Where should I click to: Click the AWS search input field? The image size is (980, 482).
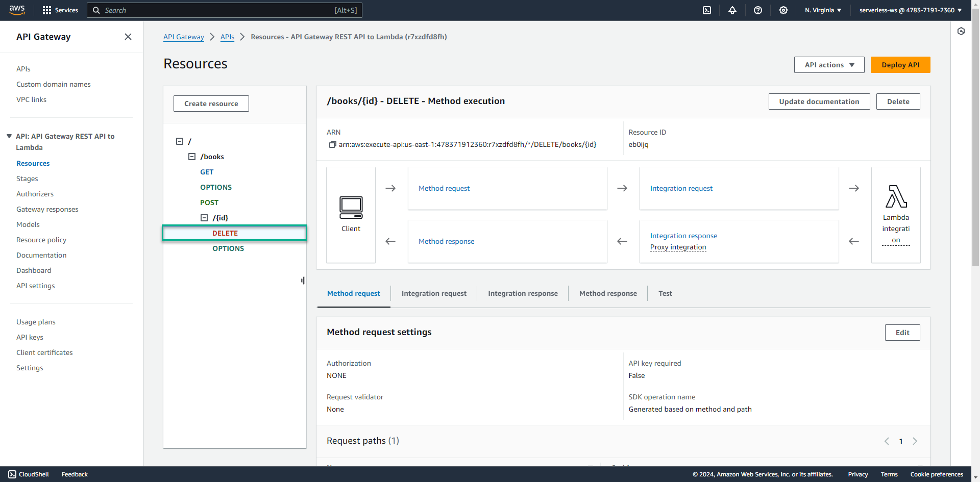pyautogui.click(x=225, y=10)
